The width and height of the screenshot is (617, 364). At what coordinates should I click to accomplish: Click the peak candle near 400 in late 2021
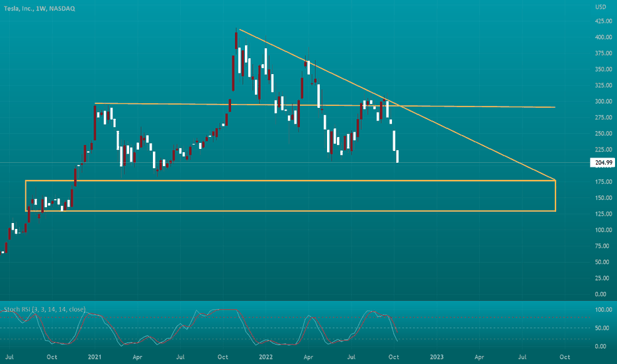(x=236, y=40)
